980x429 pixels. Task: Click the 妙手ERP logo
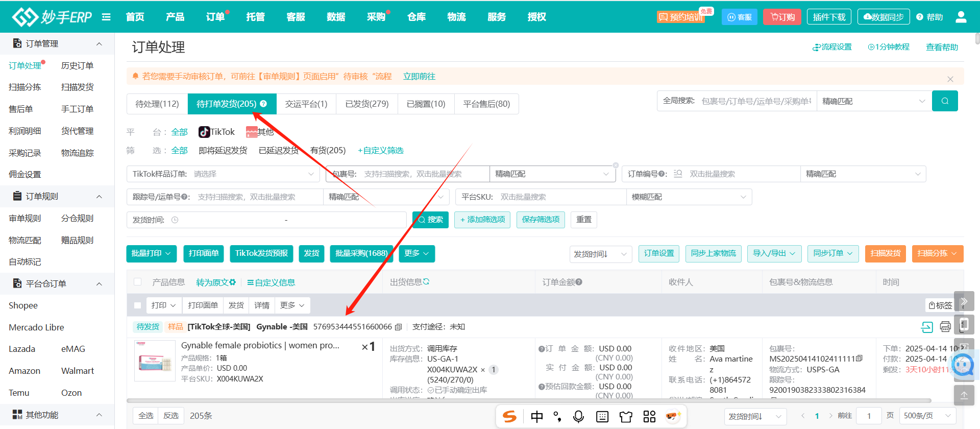52,17
